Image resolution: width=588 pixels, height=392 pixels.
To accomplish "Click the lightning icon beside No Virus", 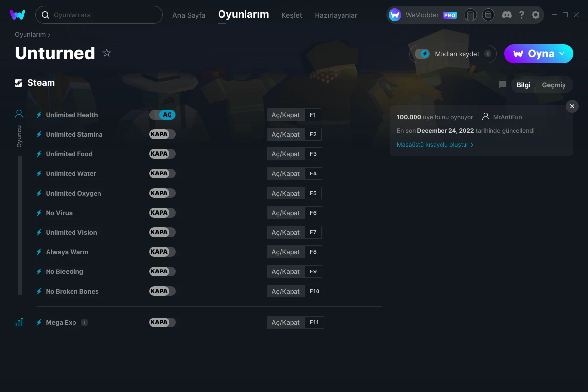I will pyautogui.click(x=39, y=213).
